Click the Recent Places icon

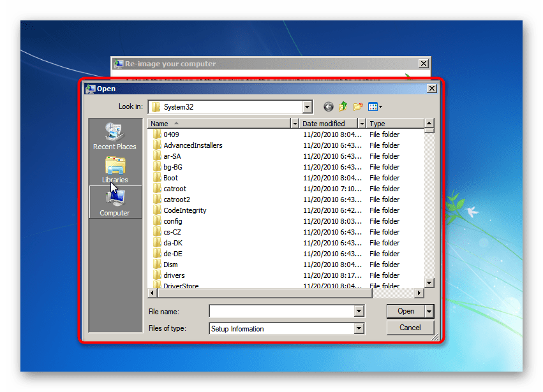click(114, 133)
